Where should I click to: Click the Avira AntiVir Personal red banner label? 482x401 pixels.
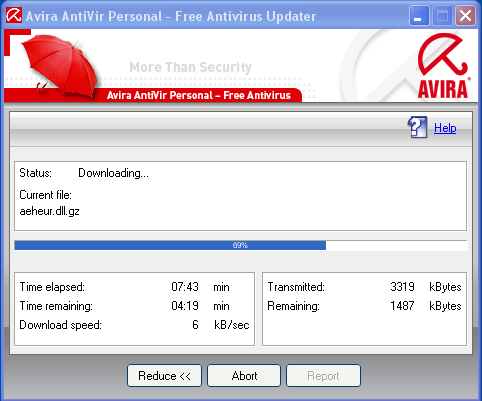pyautogui.click(x=199, y=95)
